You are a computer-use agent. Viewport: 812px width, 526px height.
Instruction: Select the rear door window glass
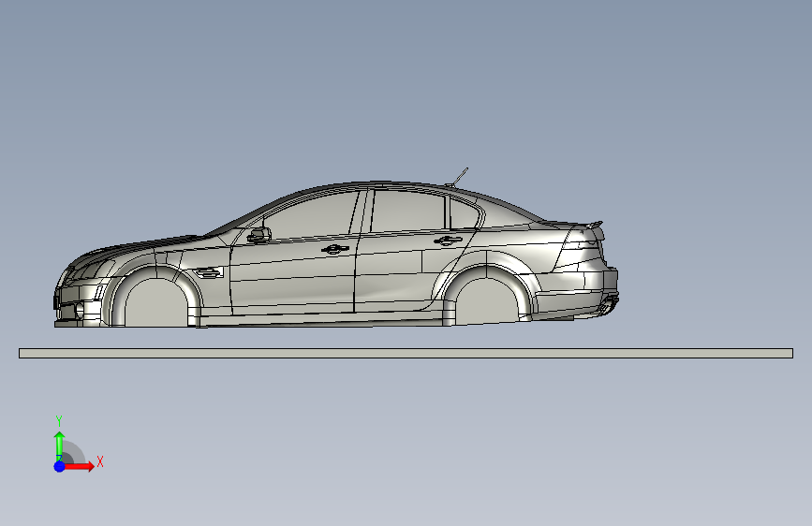point(408,212)
